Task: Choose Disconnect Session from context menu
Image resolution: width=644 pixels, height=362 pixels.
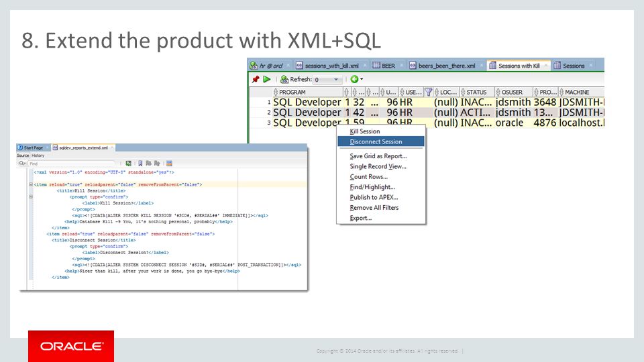Action: click(x=381, y=141)
